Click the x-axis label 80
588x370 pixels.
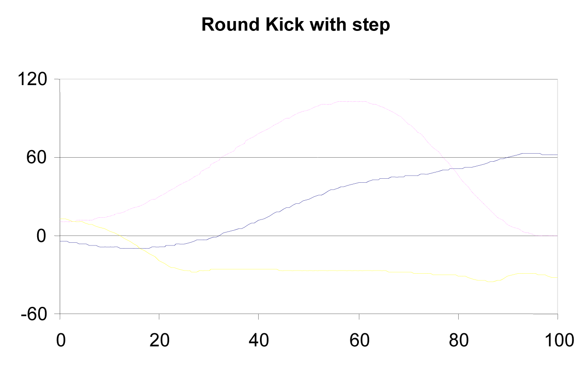click(458, 340)
